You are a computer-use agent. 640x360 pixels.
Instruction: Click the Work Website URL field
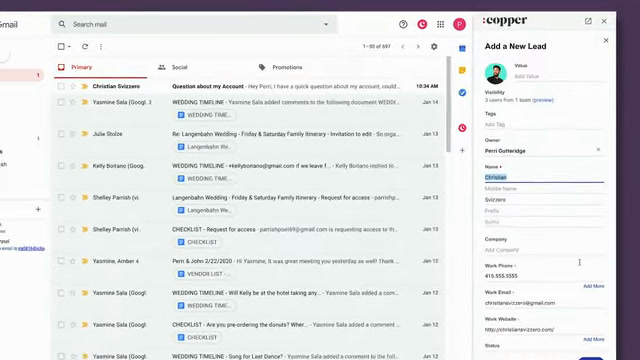(544, 329)
